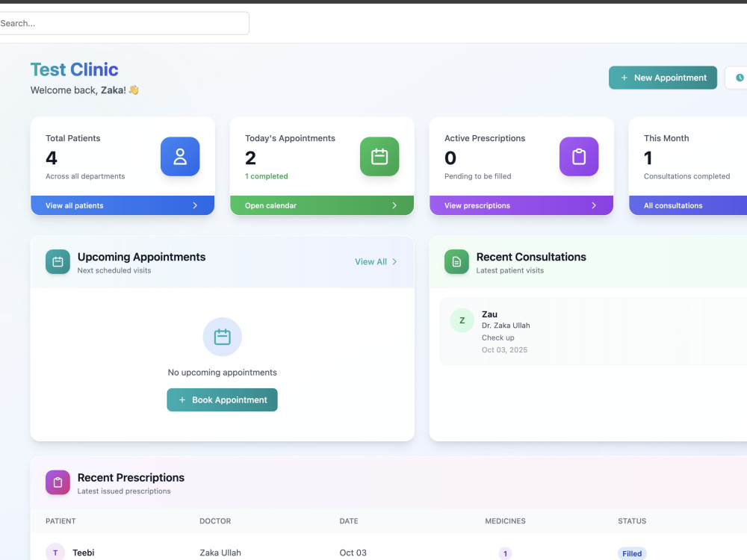Click the purple Active Prescriptions clipboard icon

point(579,157)
